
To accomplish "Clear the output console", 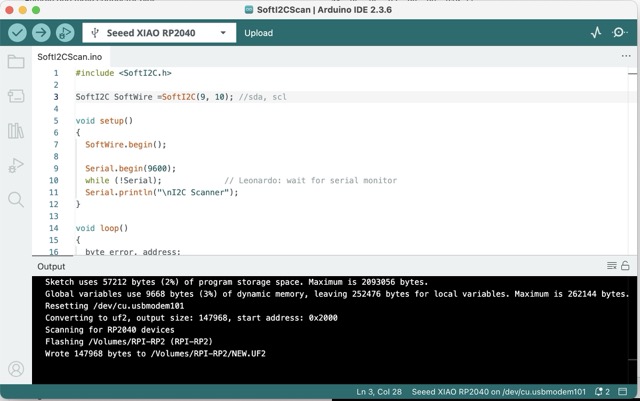I will click(x=611, y=266).
